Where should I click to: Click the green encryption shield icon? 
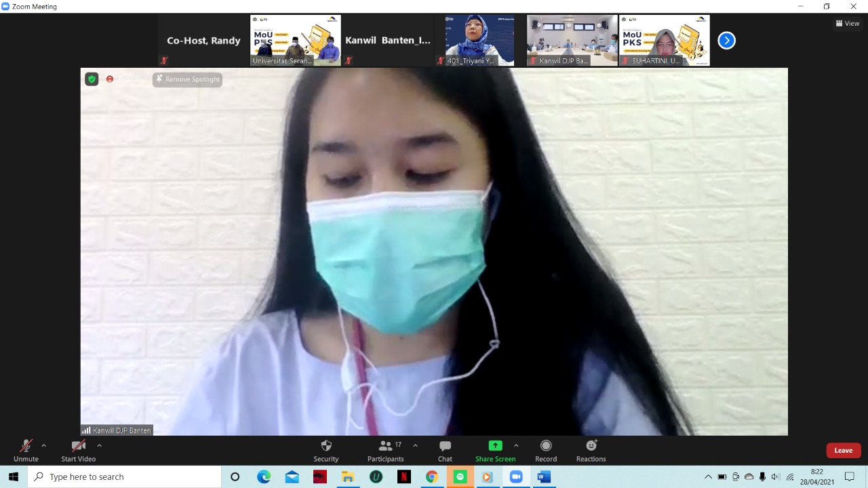coord(92,79)
